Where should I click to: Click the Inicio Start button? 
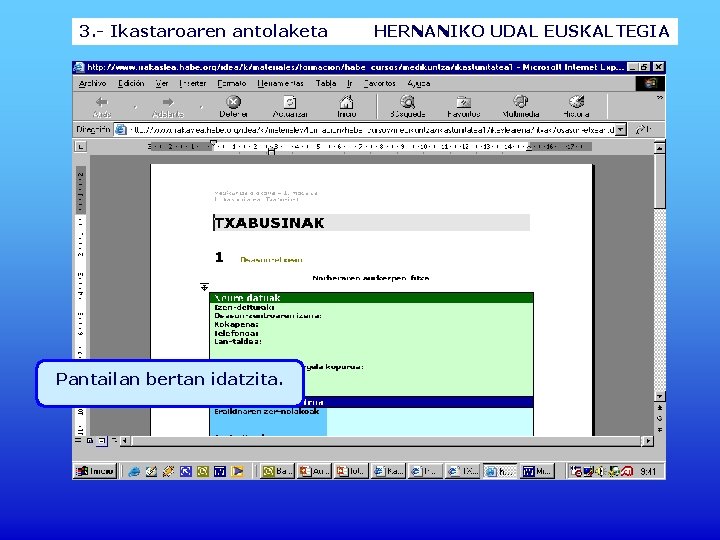96,471
